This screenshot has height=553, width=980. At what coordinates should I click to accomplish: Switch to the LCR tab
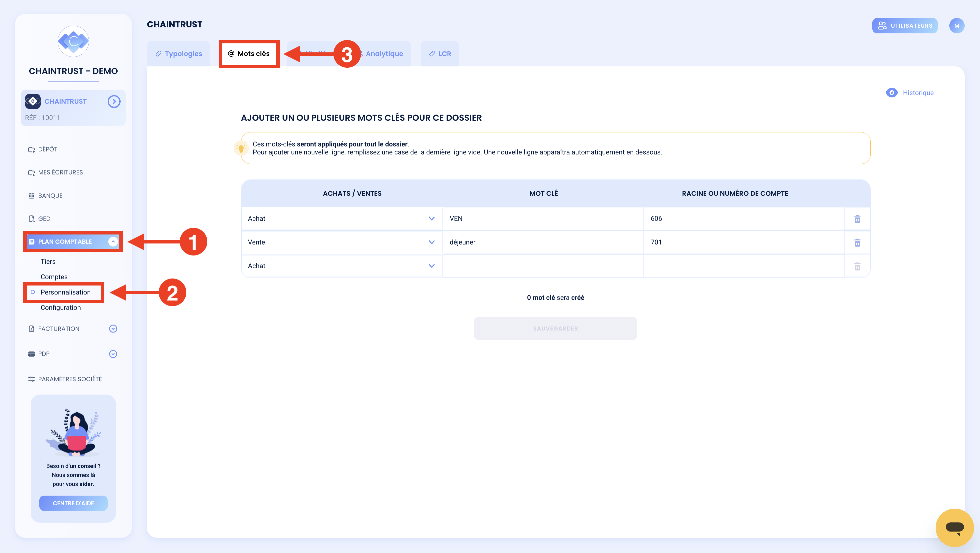pyautogui.click(x=440, y=54)
